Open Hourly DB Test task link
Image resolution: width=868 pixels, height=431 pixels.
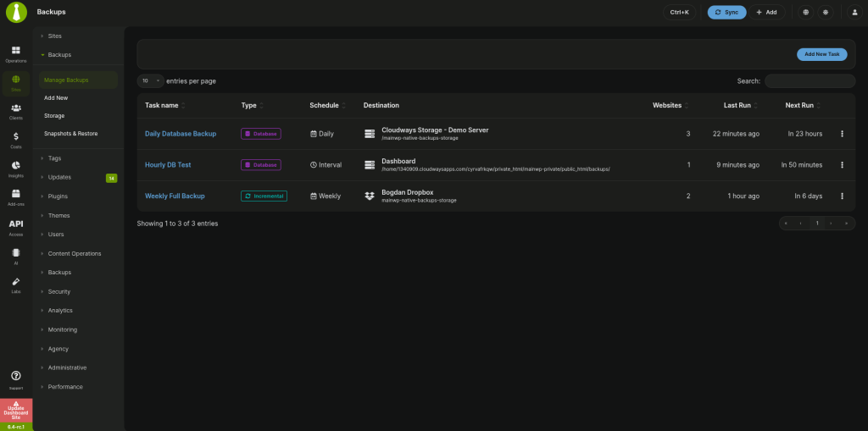point(168,165)
